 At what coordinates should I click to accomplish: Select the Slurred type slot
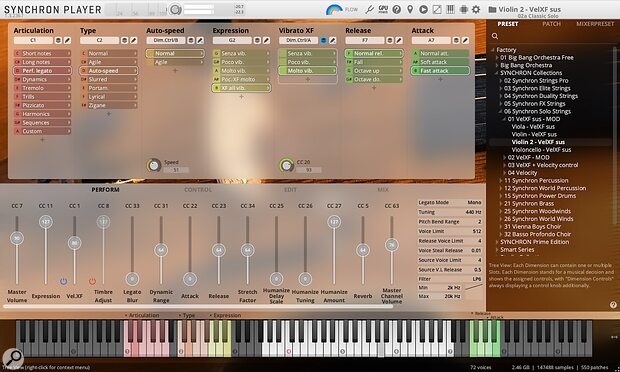point(109,79)
